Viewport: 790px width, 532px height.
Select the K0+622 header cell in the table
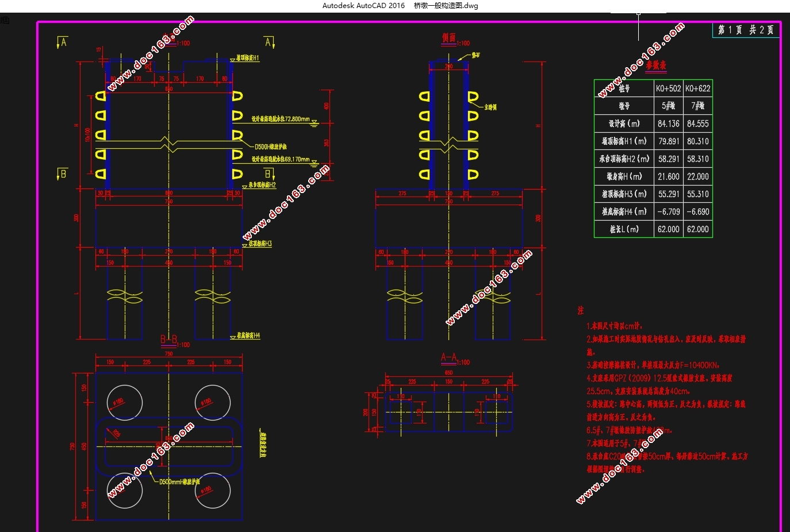point(698,88)
